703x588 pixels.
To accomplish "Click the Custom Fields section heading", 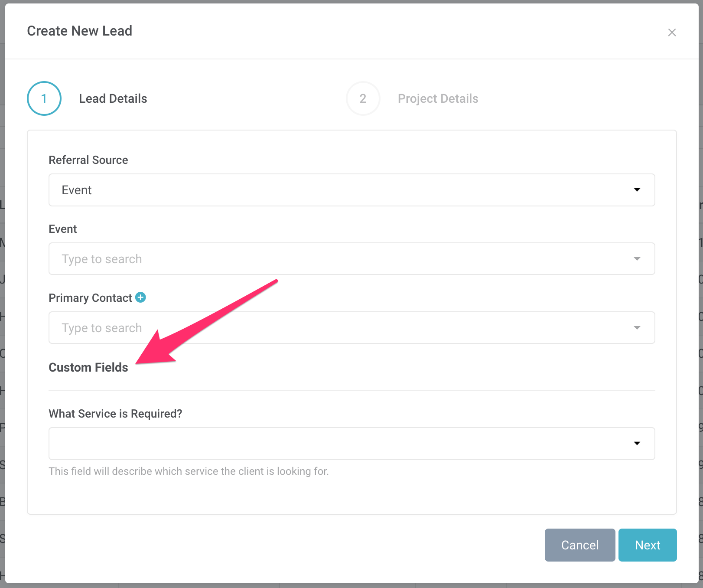I will 88,367.
